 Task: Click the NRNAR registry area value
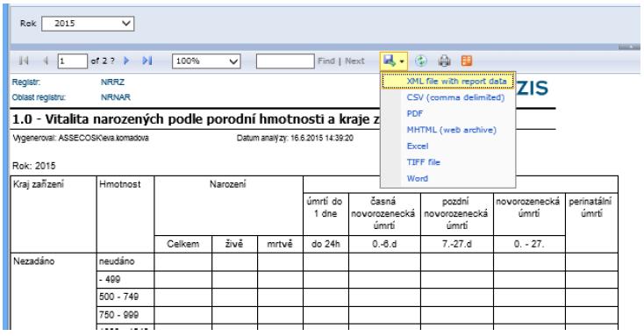pos(116,97)
